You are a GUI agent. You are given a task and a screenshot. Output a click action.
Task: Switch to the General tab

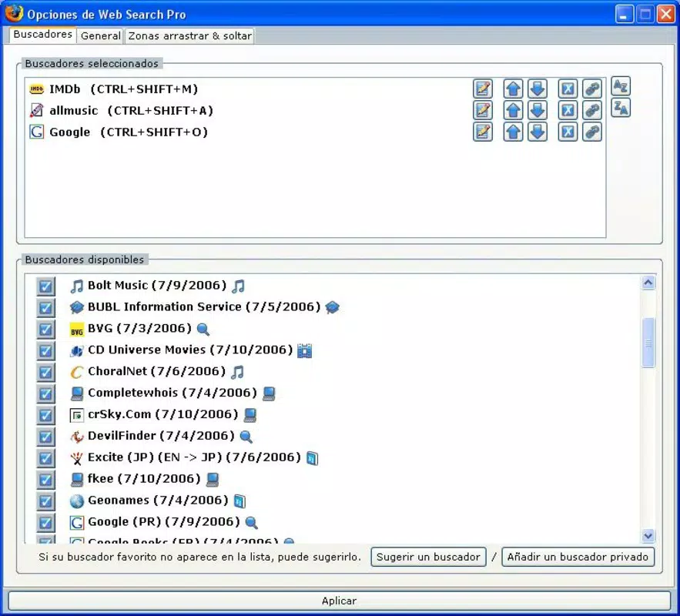[x=101, y=36]
